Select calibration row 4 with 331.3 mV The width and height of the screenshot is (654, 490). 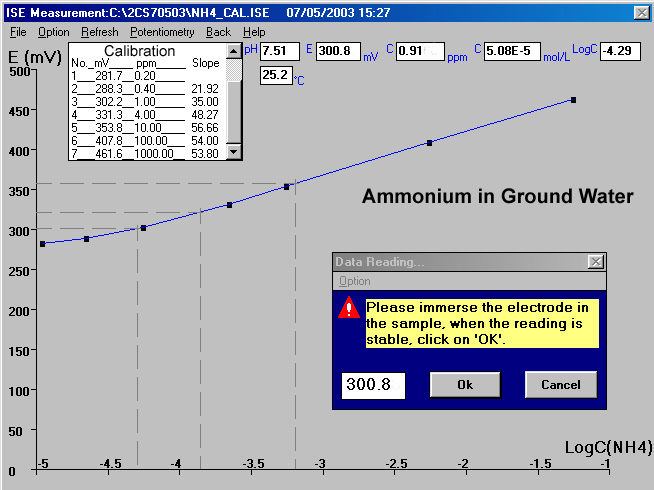[x=147, y=115]
